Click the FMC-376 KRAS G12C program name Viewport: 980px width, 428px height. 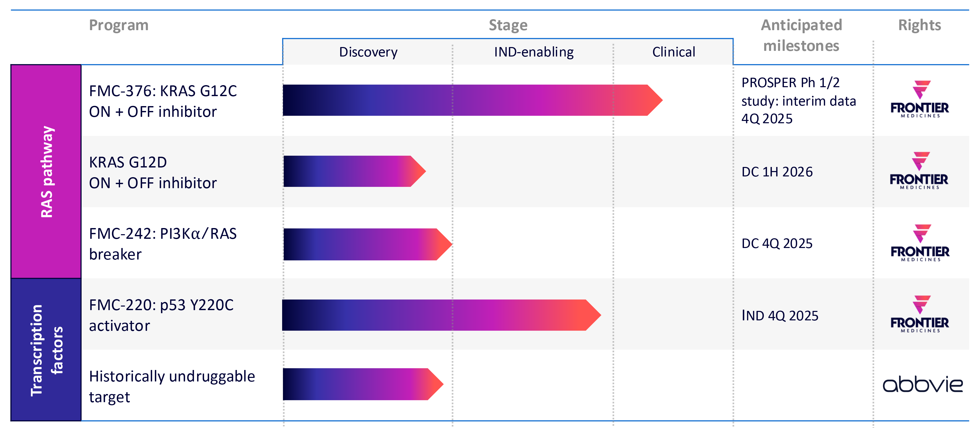pos(163,101)
